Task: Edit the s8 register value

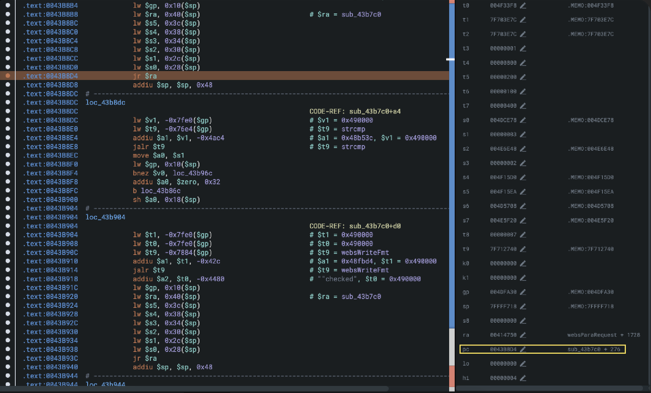Action: [x=523, y=320]
